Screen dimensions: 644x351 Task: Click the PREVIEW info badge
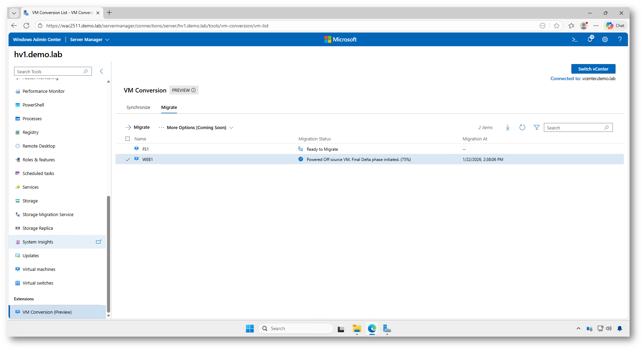click(x=184, y=90)
